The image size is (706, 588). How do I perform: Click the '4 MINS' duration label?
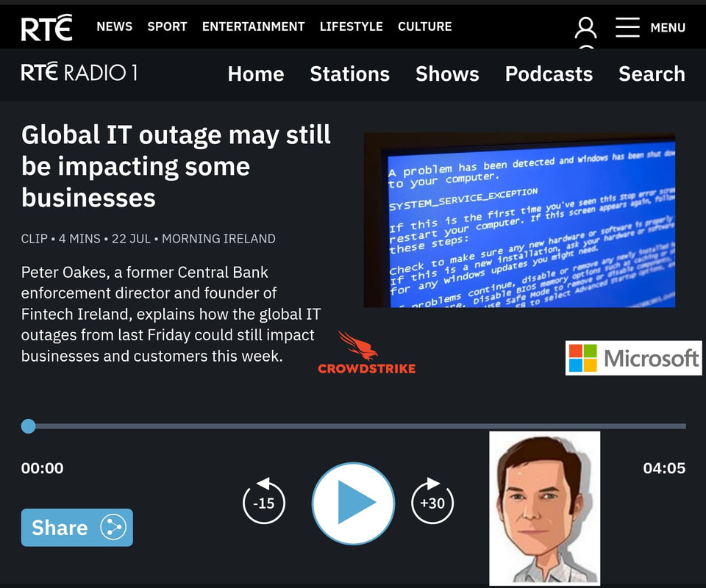tap(79, 238)
